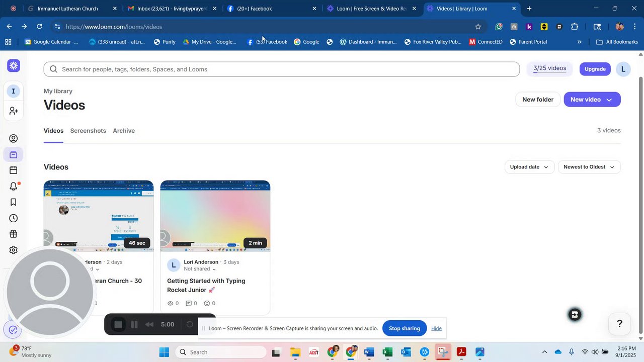Show hidden system tray icons
644x362 pixels.
544,352
